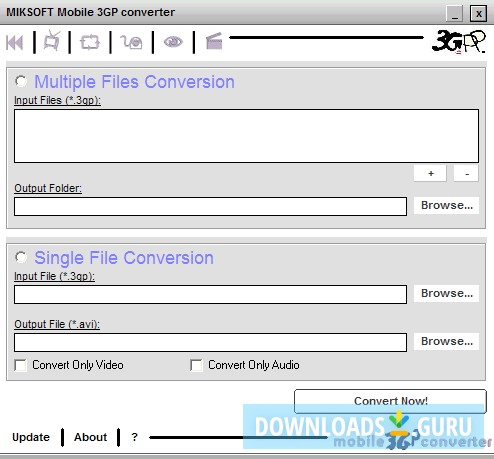Click the camera-cable toolbar icon

[131, 42]
